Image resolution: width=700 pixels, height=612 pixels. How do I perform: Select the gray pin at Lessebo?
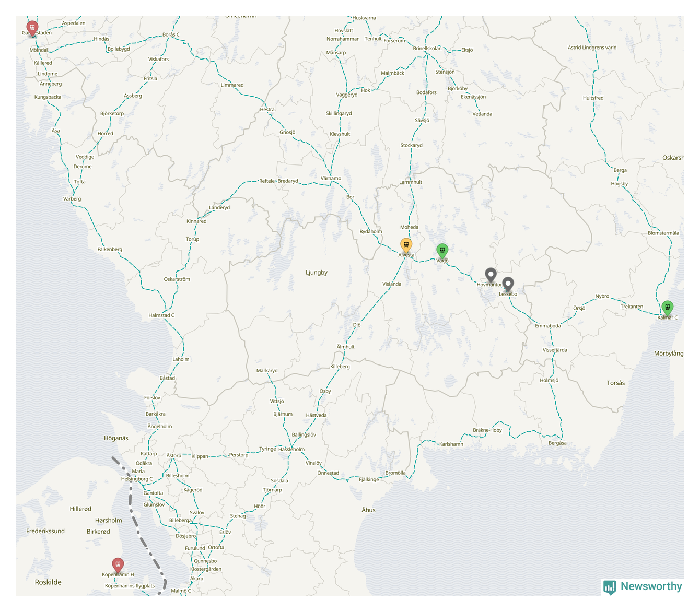508,284
